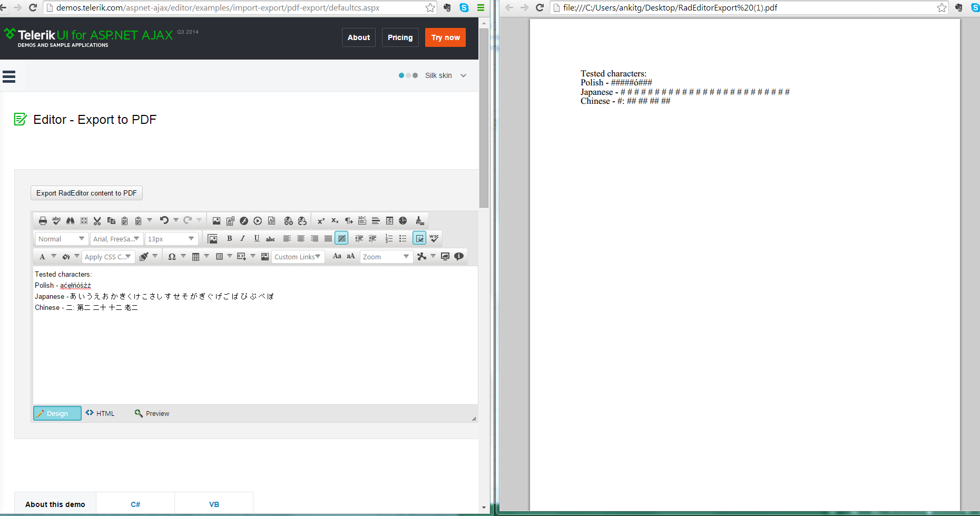Toggle the highlighted table border button

click(419, 239)
